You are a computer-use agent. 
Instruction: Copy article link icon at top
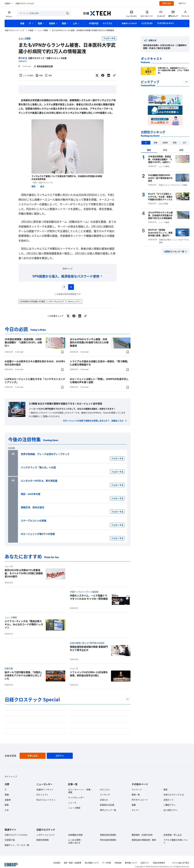click(114, 76)
